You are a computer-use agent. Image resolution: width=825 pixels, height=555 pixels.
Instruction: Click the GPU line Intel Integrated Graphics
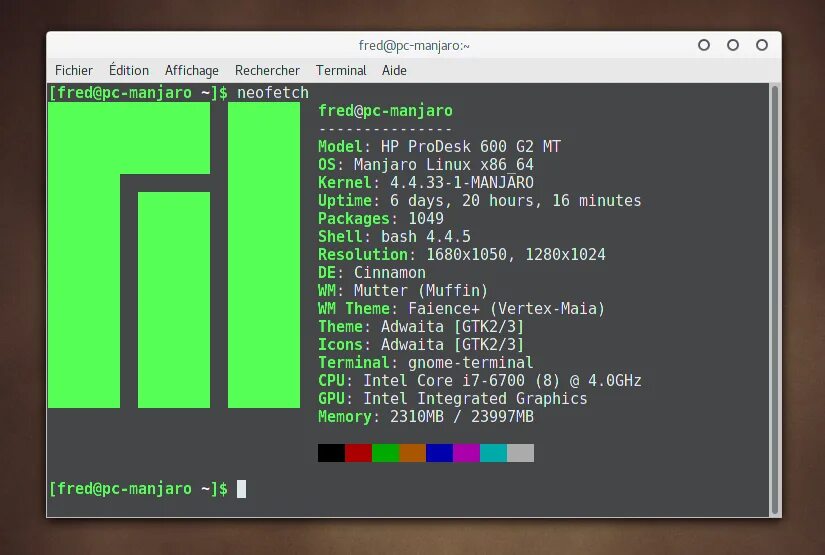[x=452, y=399]
